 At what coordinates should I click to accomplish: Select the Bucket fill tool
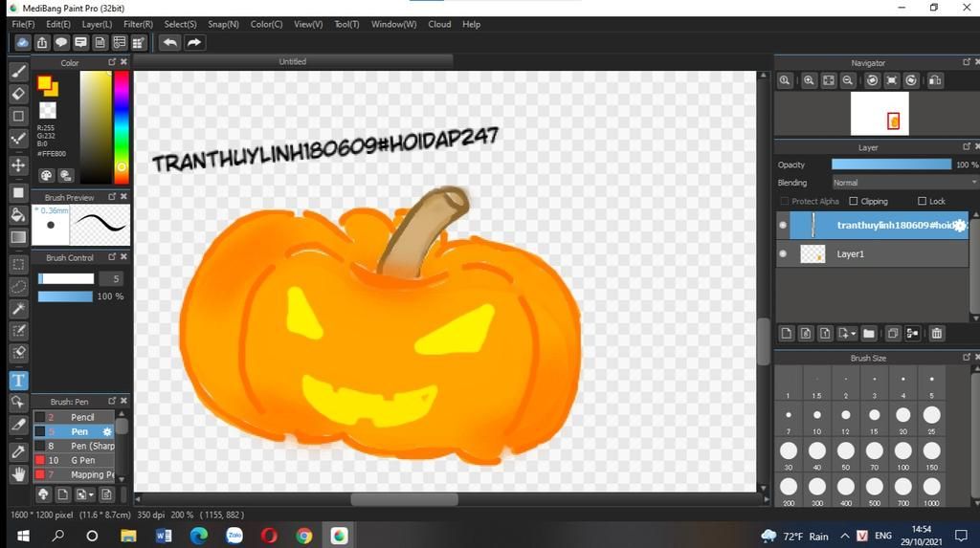(x=19, y=215)
